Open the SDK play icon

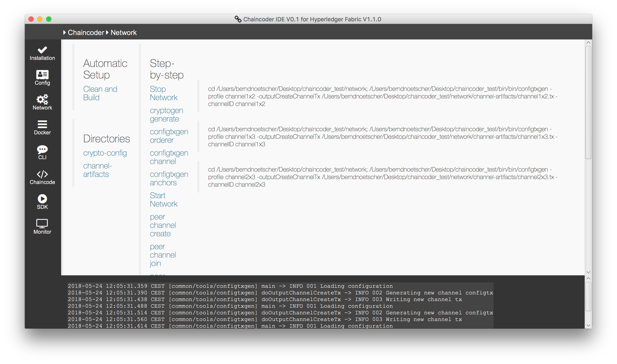tap(42, 199)
